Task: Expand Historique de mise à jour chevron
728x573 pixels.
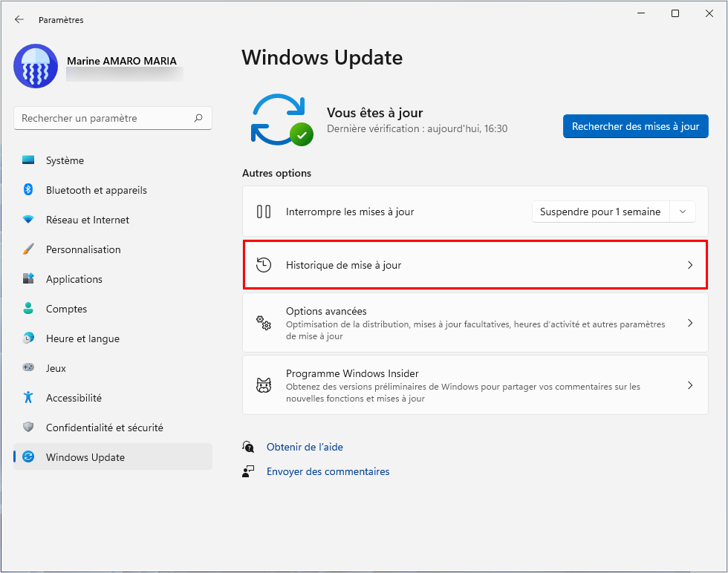Action: click(x=690, y=265)
